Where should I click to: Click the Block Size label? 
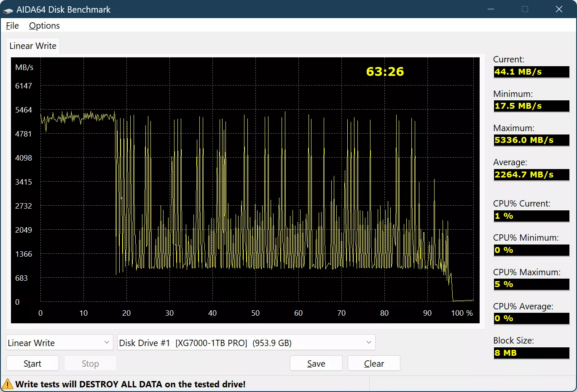pos(513,341)
